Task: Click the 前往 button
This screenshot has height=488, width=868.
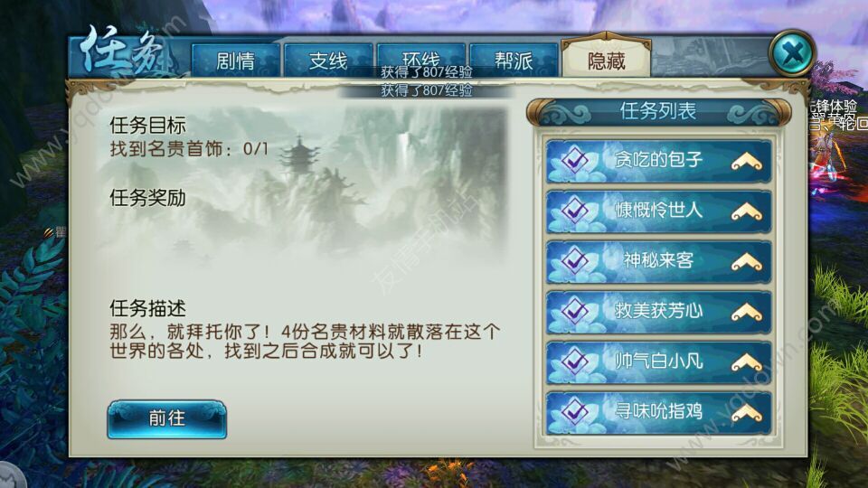Action: [x=166, y=418]
